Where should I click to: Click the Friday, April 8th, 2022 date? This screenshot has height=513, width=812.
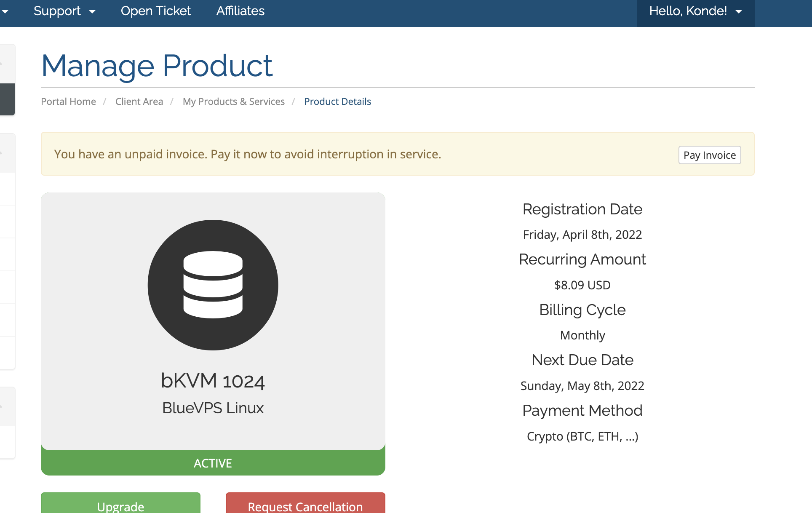(x=582, y=235)
